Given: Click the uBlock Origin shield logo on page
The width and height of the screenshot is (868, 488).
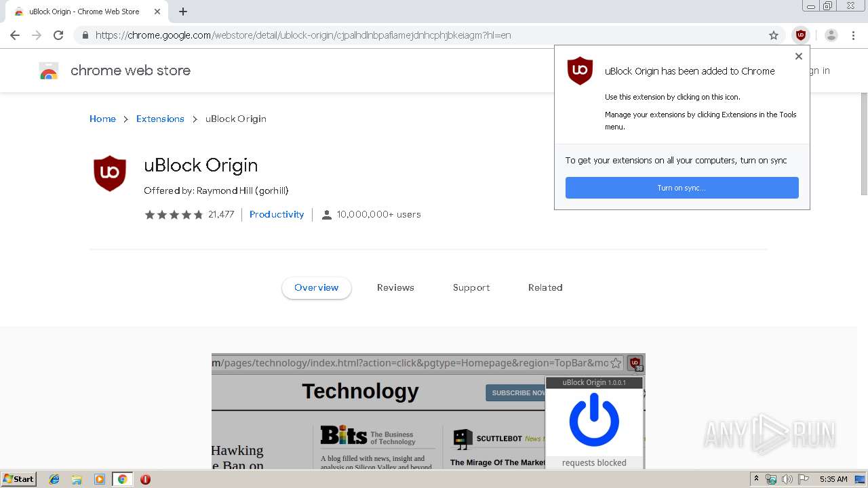Looking at the screenshot, I should [x=110, y=174].
